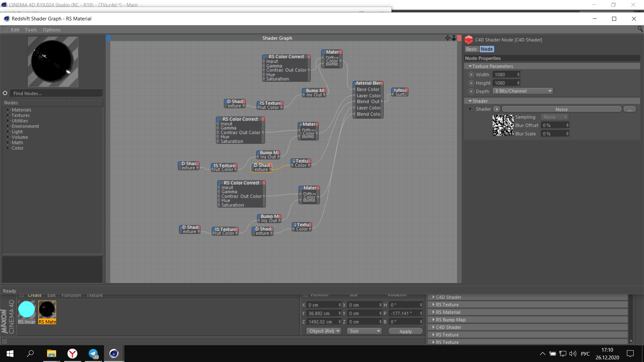Click the Width value field 1080

point(504,74)
